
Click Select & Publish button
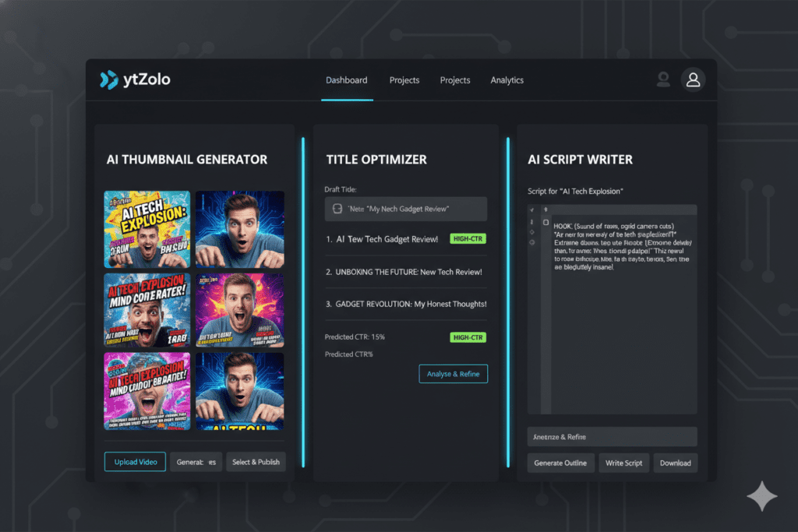click(x=256, y=462)
